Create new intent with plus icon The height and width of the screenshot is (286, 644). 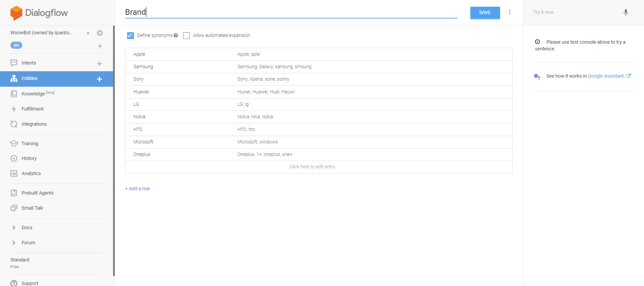[x=100, y=64]
